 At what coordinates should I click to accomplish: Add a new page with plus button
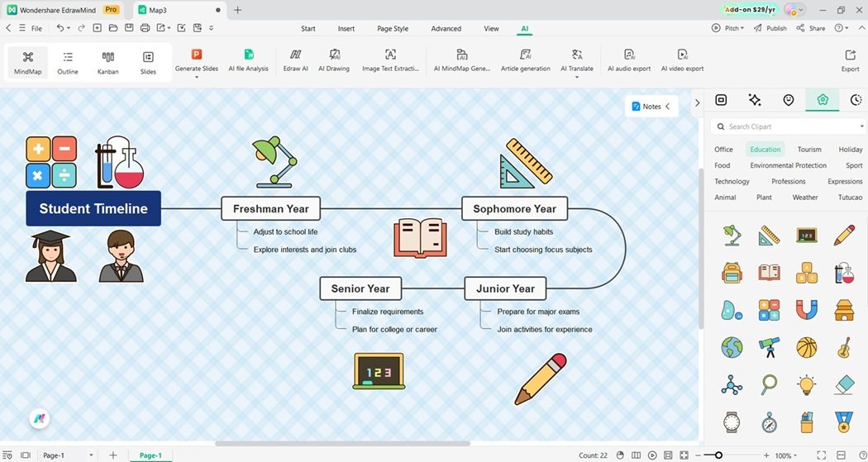(113, 455)
